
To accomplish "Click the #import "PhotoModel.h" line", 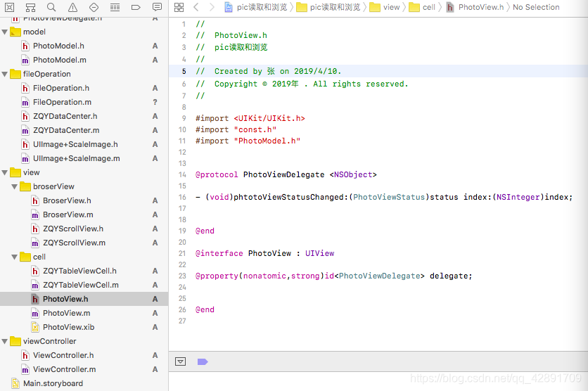I will [248, 141].
